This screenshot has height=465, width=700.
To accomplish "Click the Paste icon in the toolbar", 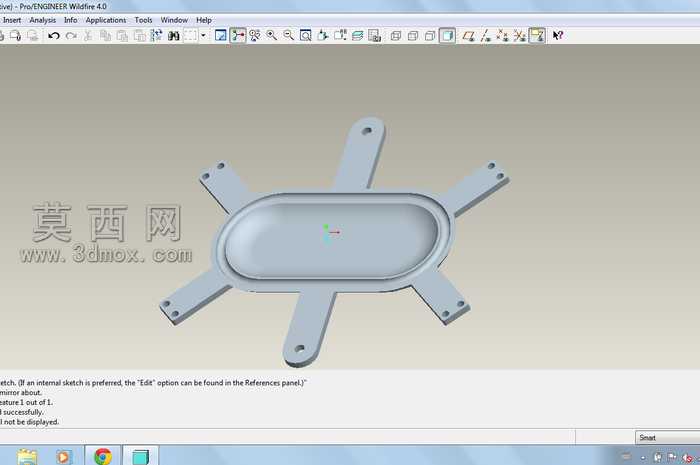I will [x=122, y=36].
